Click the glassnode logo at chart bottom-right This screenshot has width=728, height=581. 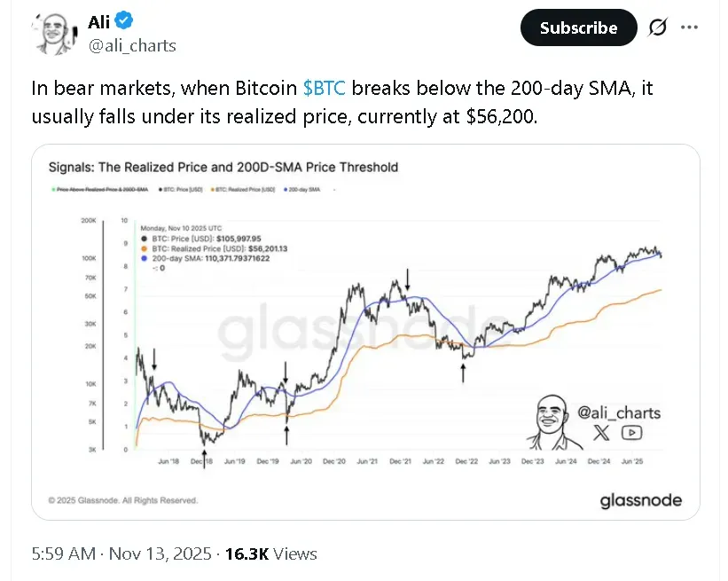641,500
